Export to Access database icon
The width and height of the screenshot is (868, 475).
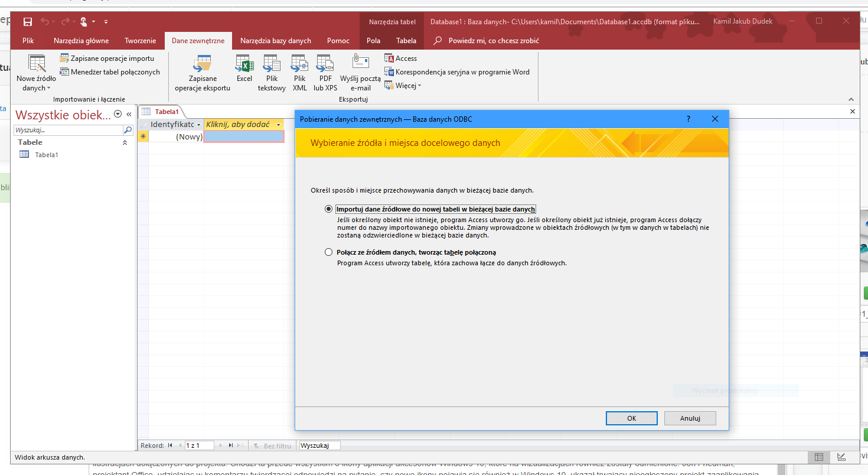click(x=401, y=58)
